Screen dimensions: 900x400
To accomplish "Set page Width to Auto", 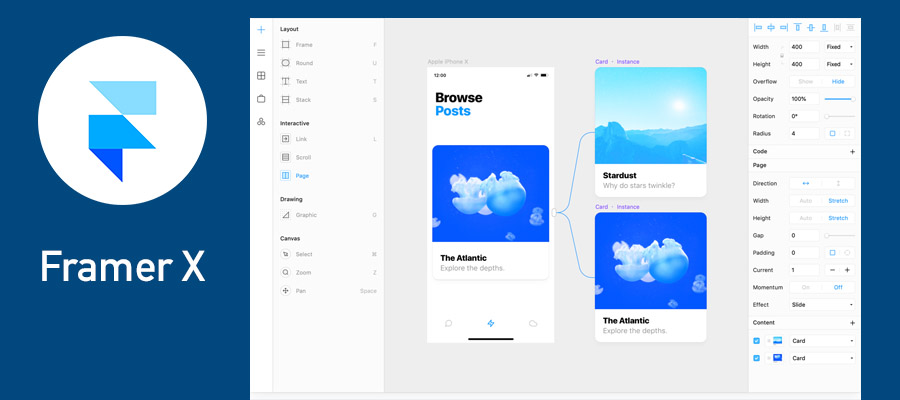I will pos(805,201).
